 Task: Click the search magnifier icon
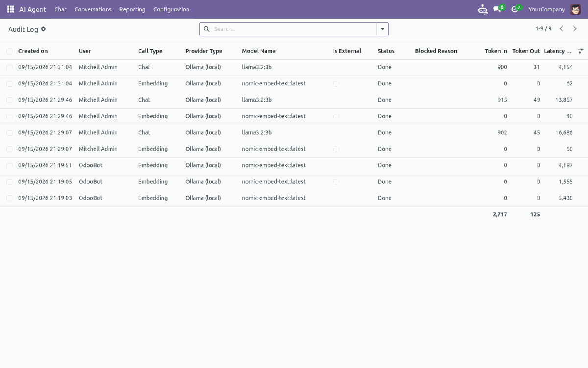click(206, 29)
